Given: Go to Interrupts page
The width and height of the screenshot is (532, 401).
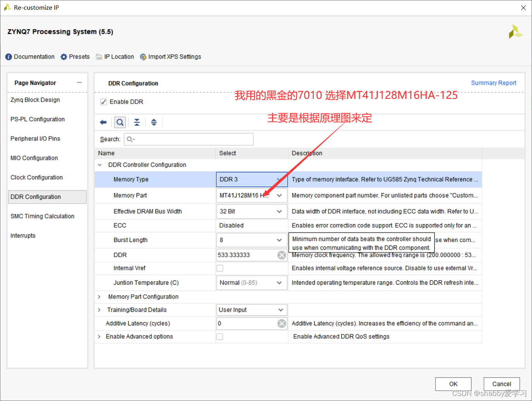Looking at the screenshot, I should [x=23, y=235].
